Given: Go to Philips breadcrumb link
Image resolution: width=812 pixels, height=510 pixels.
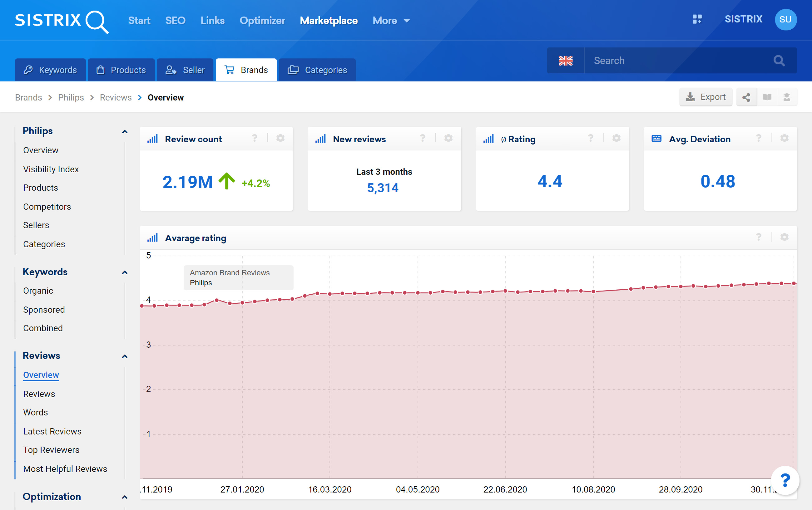Looking at the screenshot, I should (71, 97).
